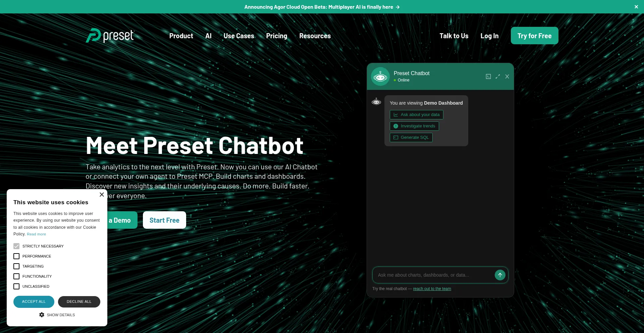Open the chatbot terminal panel icon
Viewport: 644px width, 333px height.
pyautogui.click(x=488, y=76)
